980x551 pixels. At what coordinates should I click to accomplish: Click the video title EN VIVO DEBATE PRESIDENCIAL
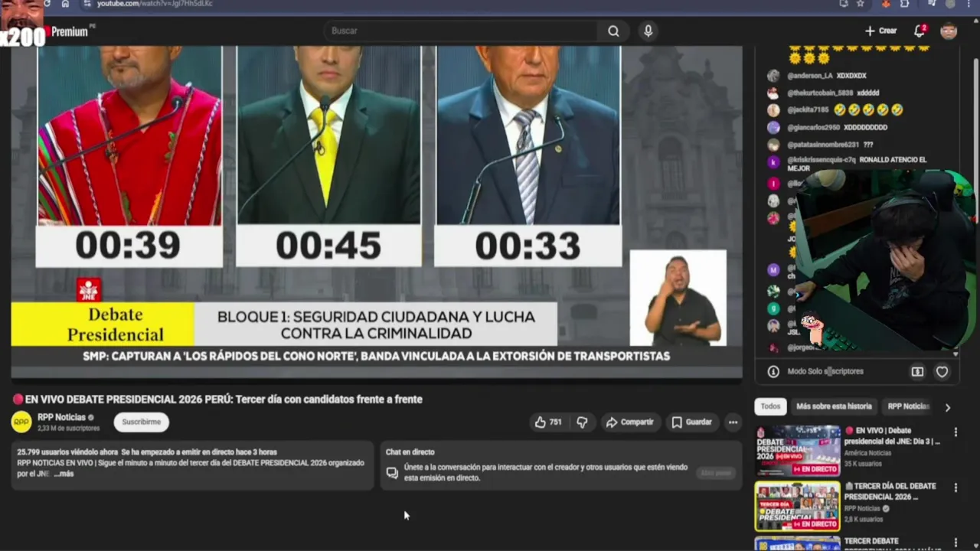pyautogui.click(x=218, y=399)
